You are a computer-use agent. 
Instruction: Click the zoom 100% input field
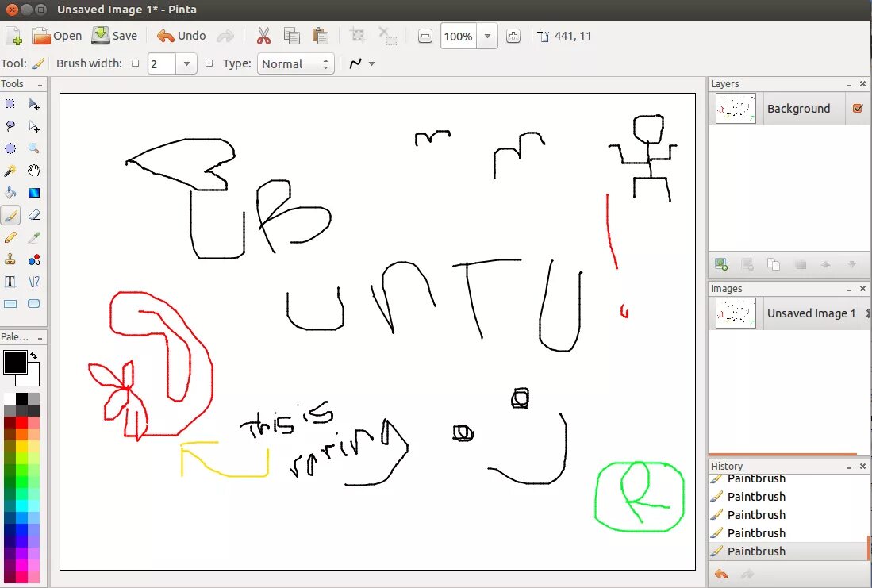tap(459, 37)
